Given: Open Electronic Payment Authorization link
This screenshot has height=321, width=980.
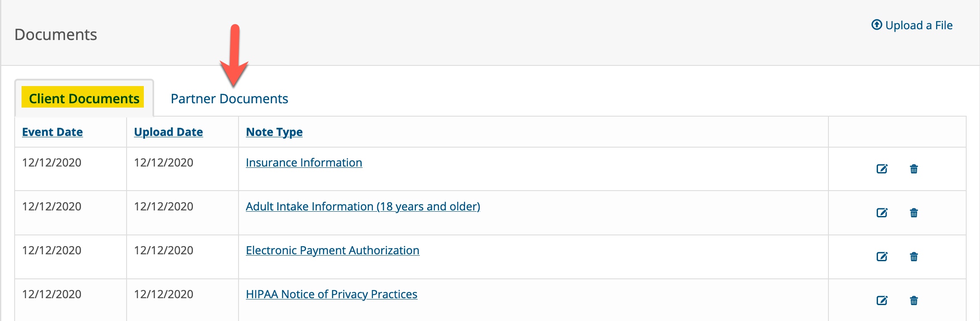Looking at the screenshot, I should click(x=332, y=250).
